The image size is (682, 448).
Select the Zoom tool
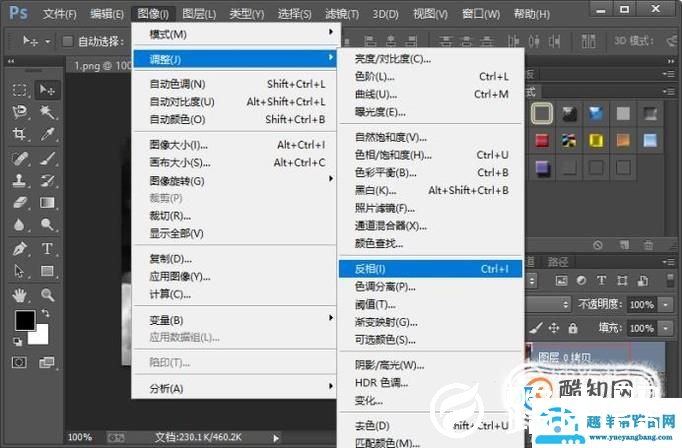(47, 295)
